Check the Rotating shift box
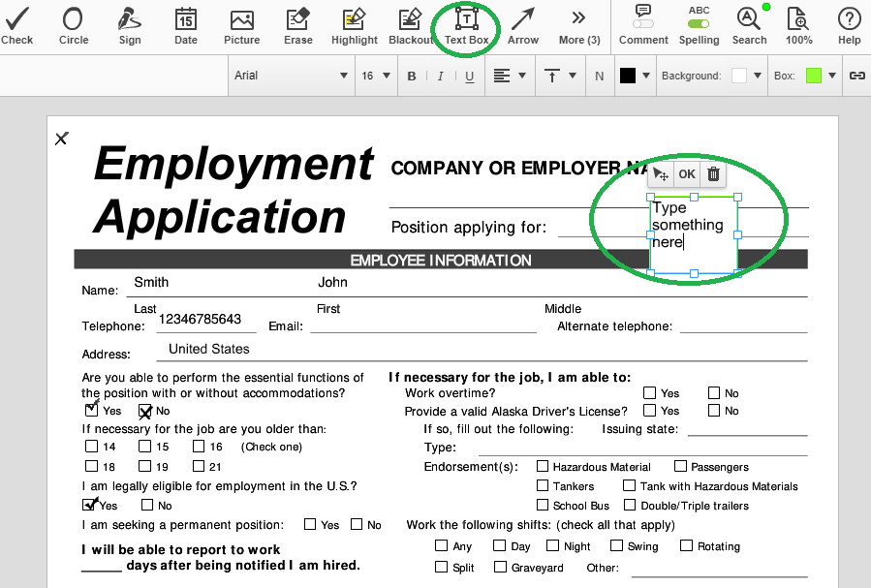This screenshot has width=871, height=588. 687,545
